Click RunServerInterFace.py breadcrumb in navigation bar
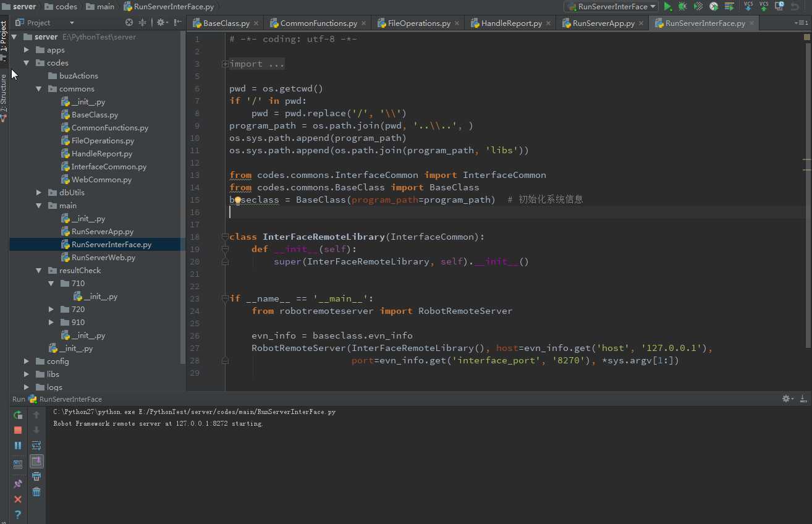Image resolution: width=812 pixels, height=524 pixels. pyautogui.click(x=169, y=7)
